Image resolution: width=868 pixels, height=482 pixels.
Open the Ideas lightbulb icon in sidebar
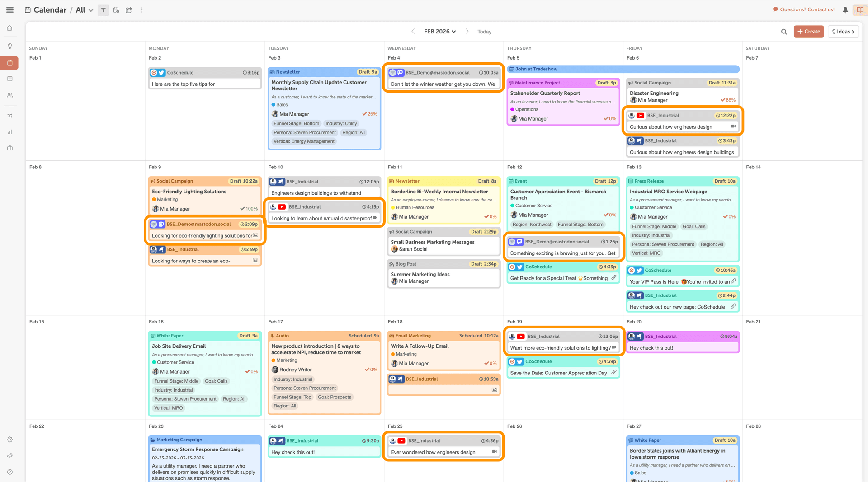(9, 46)
